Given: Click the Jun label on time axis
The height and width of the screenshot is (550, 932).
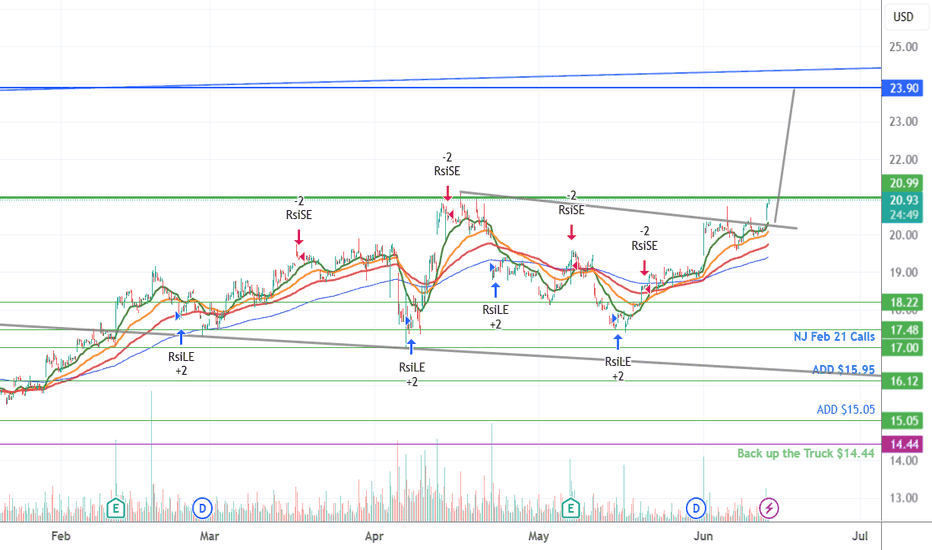Looking at the screenshot, I should tap(703, 536).
